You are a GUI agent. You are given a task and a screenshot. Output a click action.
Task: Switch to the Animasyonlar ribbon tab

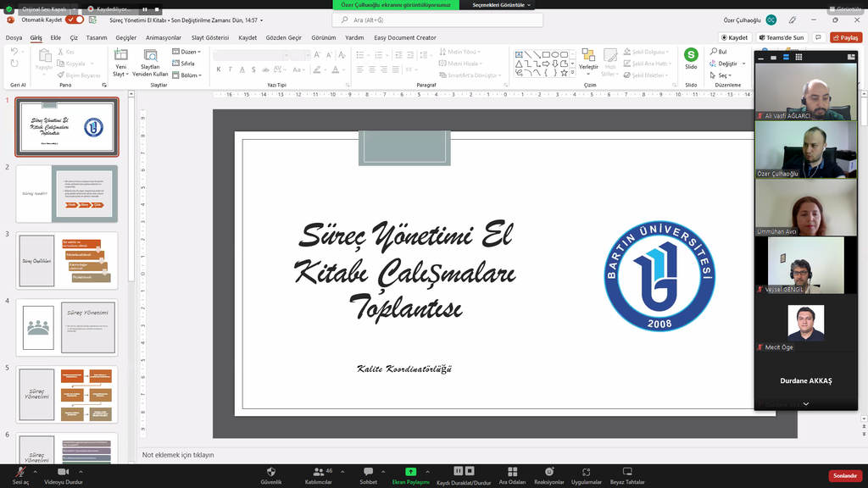(x=164, y=37)
